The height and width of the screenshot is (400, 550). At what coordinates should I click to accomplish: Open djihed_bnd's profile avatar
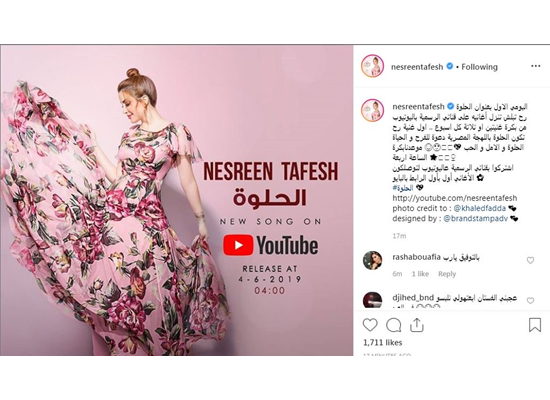click(x=373, y=300)
